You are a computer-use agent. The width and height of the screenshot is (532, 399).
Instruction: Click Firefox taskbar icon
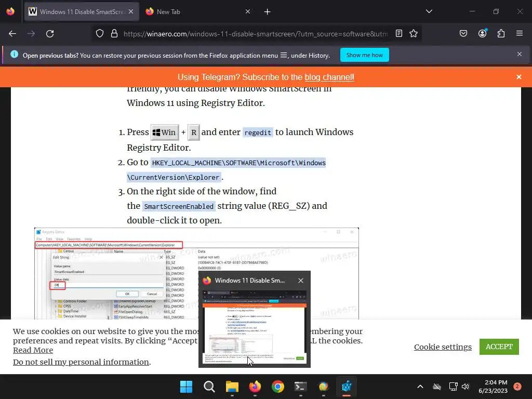[255, 387]
